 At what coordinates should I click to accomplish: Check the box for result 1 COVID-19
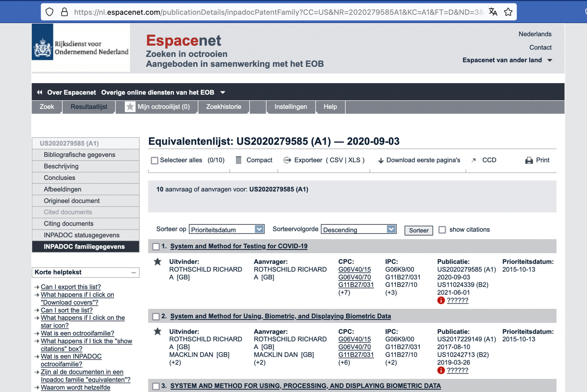156,246
